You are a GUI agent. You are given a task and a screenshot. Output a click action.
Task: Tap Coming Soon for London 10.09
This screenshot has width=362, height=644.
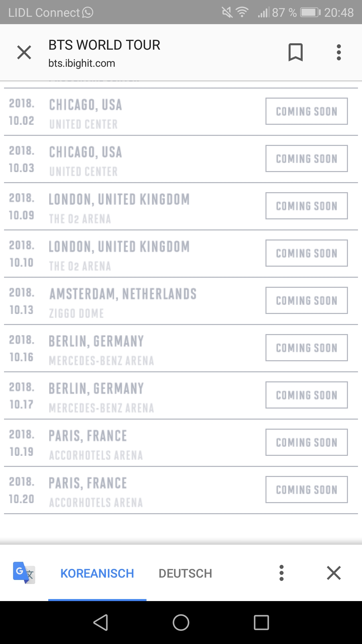[x=306, y=206]
